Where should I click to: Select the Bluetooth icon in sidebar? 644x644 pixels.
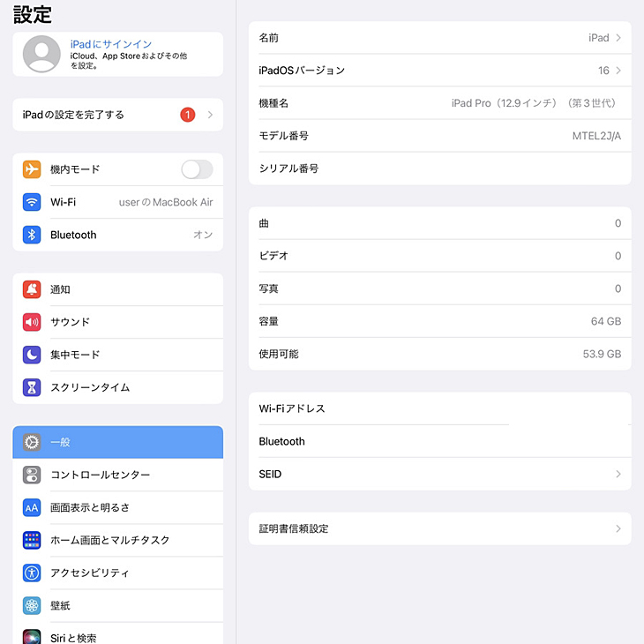32,235
